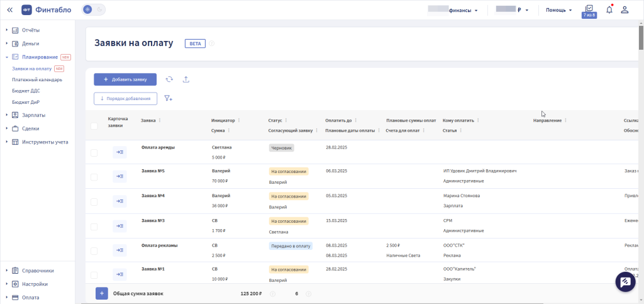Tick the checkbox for Оплата аренды
Image resolution: width=644 pixels, height=304 pixels.
[94, 153]
